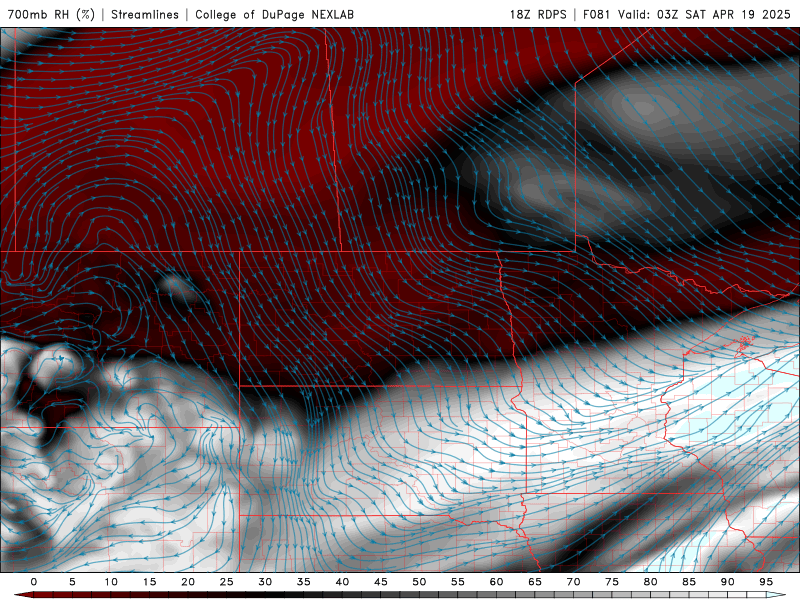Click the 40 value on the colorbar scale
This screenshot has height=600, width=800.
[342, 582]
